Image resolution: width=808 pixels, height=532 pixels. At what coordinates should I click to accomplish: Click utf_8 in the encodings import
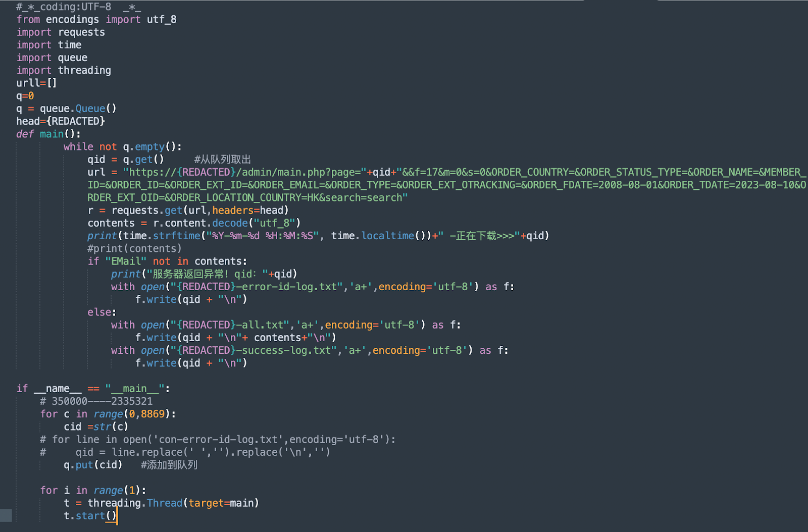pos(161,19)
